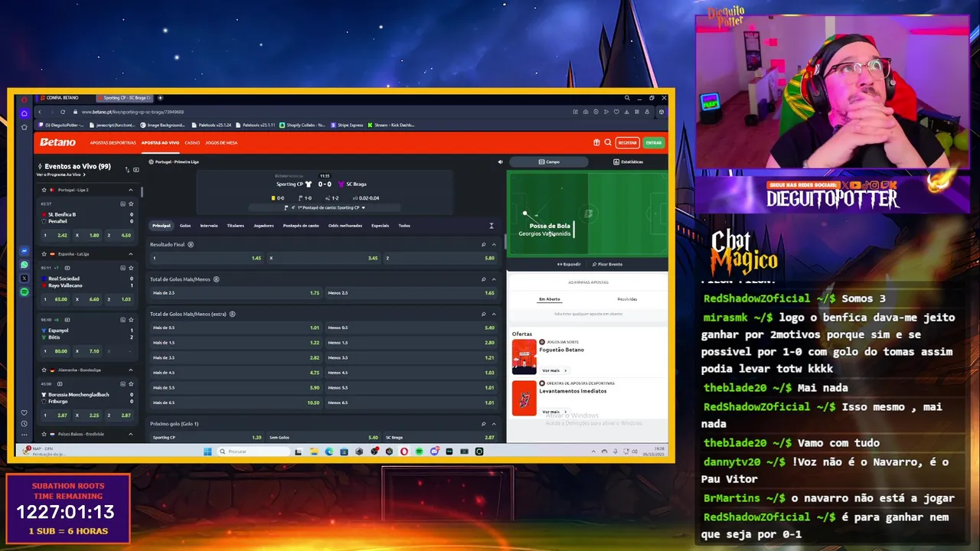Click the browser address bar URL
This screenshot has height=551, width=980.
(x=132, y=112)
